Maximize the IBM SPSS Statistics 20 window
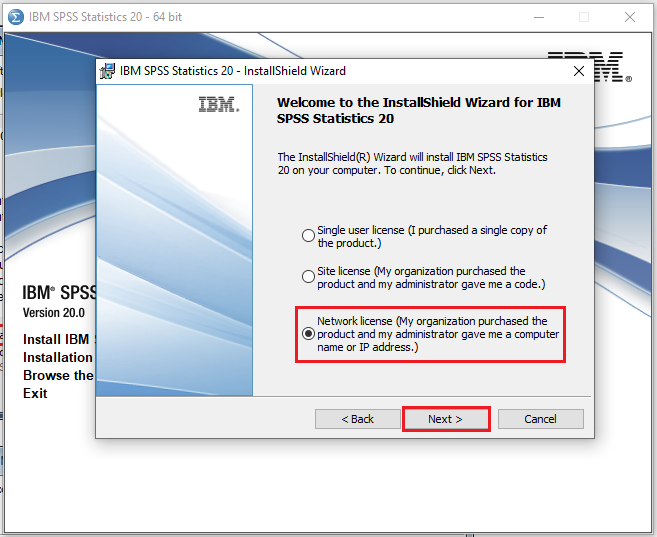Image resolution: width=657 pixels, height=537 pixels. 584,17
